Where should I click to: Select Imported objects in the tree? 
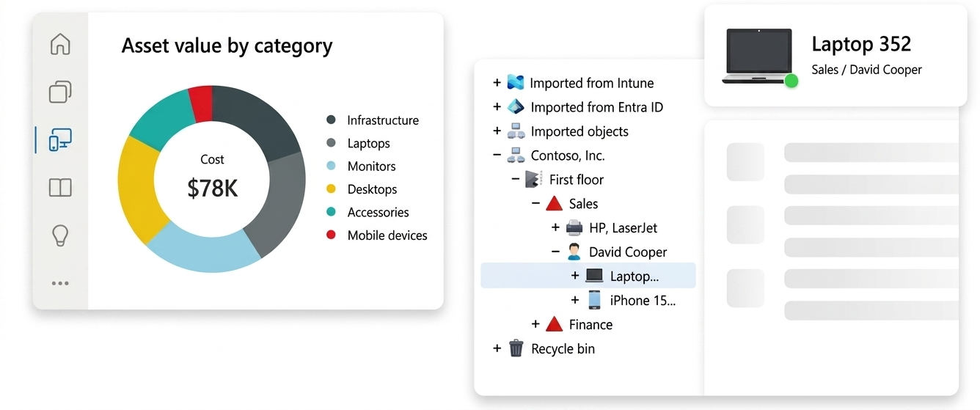point(579,131)
